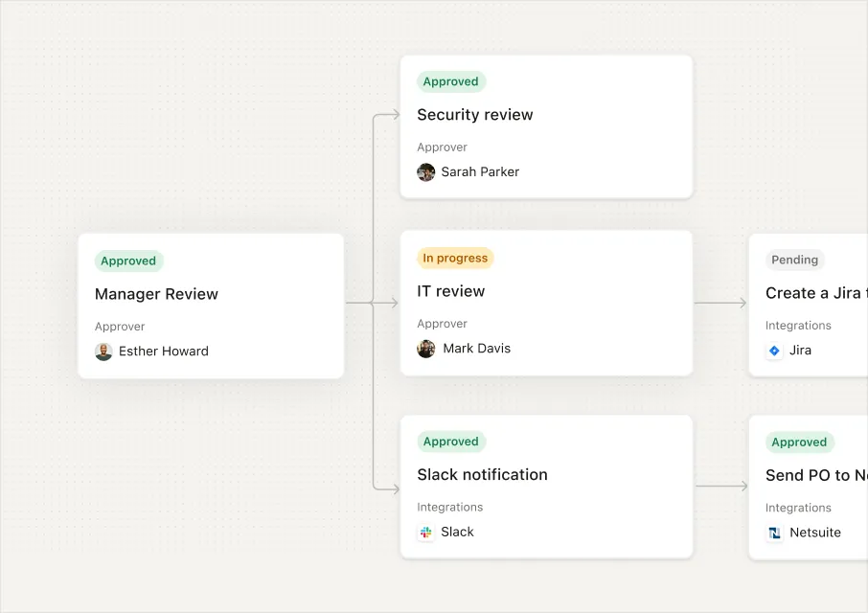Open the Send PO to Netsuite title
The image size is (868, 613).
tap(816, 475)
